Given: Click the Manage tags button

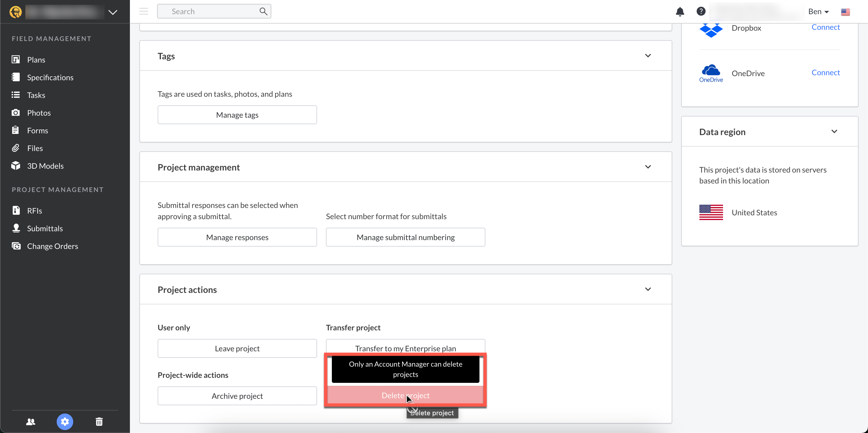Looking at the screenshot, I should click(237, 115).
